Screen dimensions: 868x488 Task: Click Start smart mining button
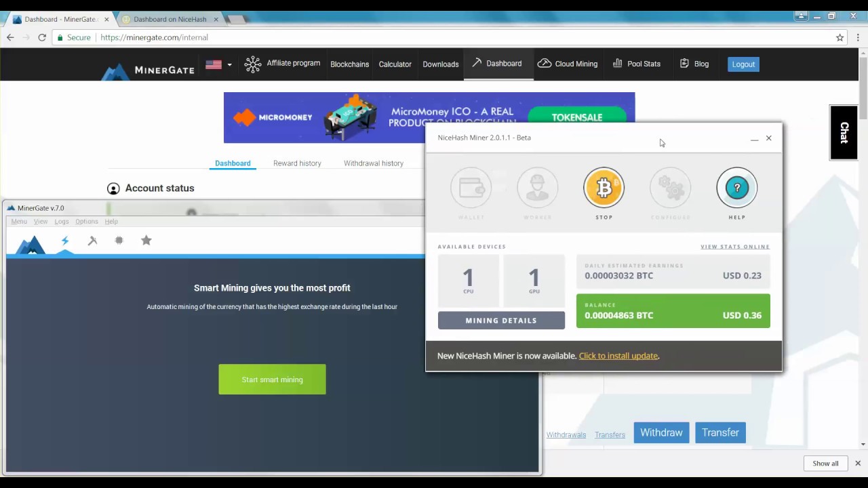pyautogui.click(x=272, y=380)
